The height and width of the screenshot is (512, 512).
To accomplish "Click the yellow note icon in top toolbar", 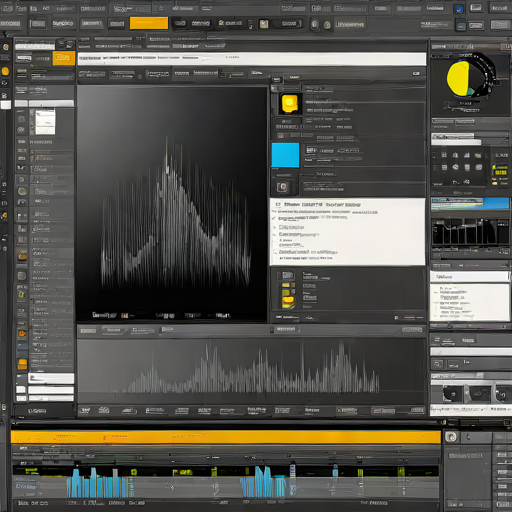I will point(264,24).
